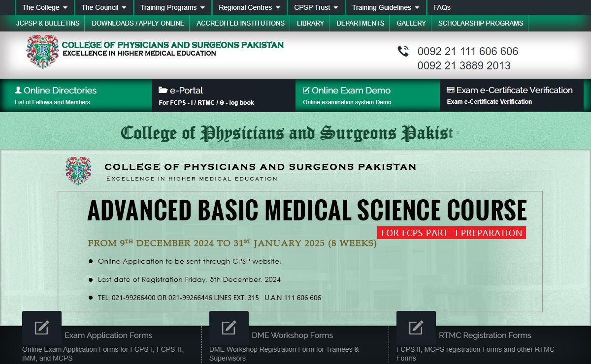Click 'DME Workshop Registration Form for Trainees' description
This screenshot has height=364, width=591.
pyautogui.click(x=284, y=354)
